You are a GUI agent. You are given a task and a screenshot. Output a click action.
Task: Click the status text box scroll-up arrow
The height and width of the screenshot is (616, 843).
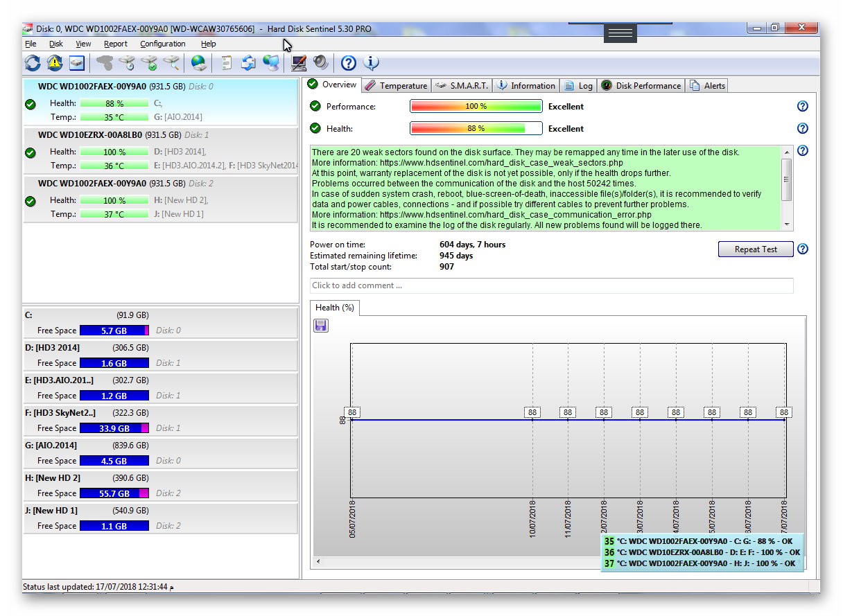click(x=787, y=152)
